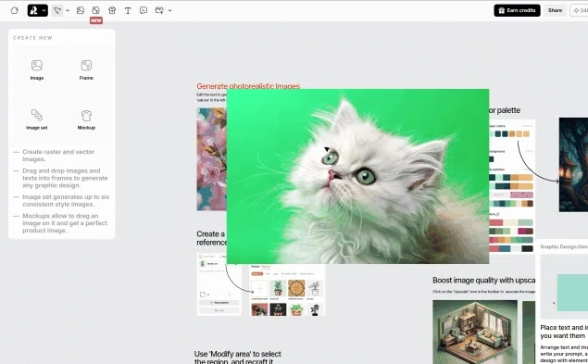Create a new Frame from the panel
Viewport: 588px width, 364px height.
(x=86, y=69)
